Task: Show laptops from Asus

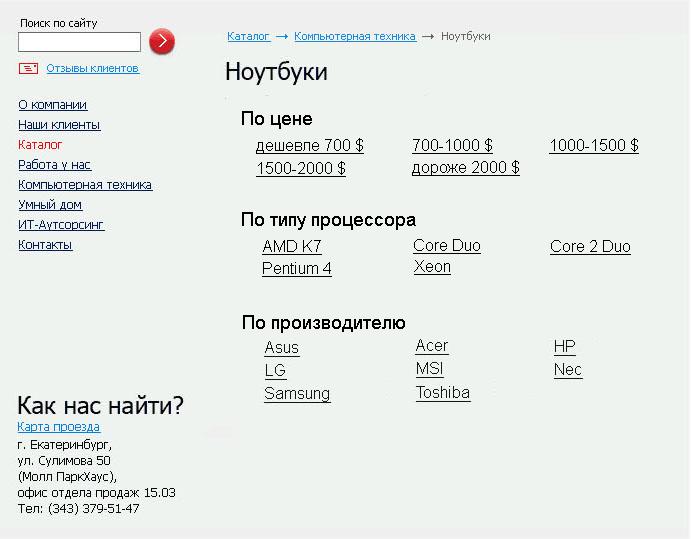Action: point(282,348)
